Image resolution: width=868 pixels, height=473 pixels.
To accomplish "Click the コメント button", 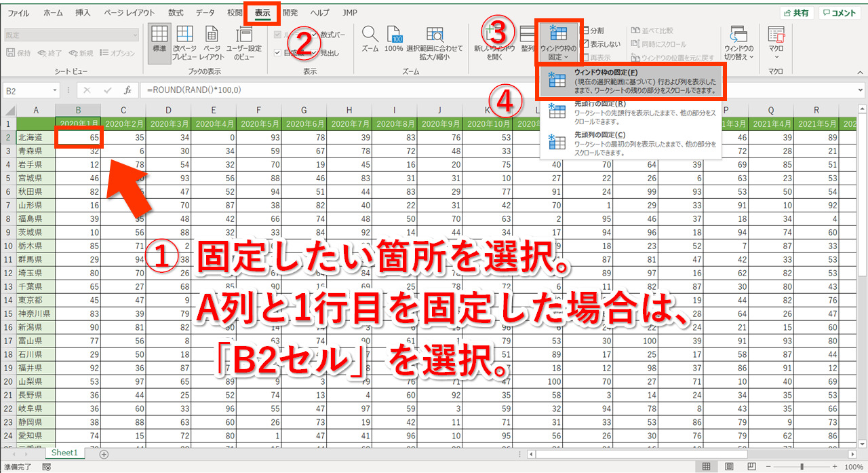I will click(x=840, y=13).
